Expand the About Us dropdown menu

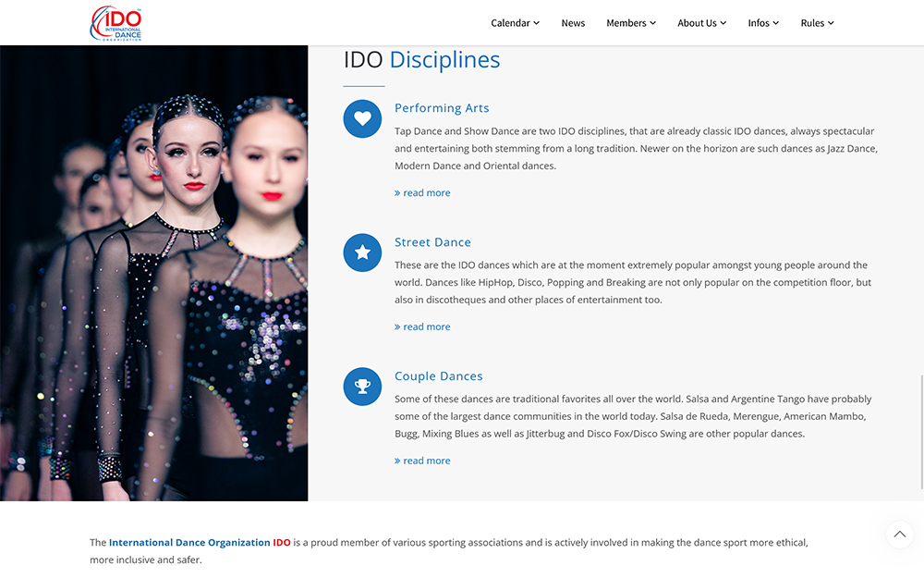pos(702,23)
